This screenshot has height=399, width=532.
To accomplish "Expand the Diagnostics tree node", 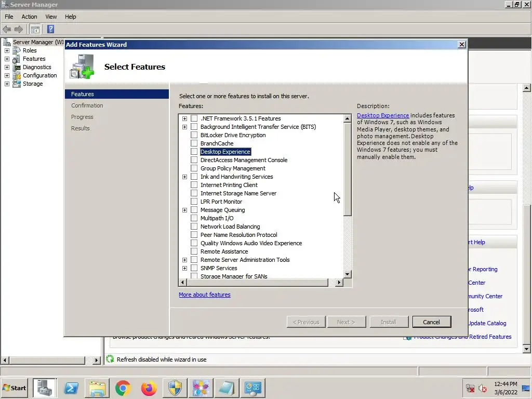I will [x=7, y=67].
